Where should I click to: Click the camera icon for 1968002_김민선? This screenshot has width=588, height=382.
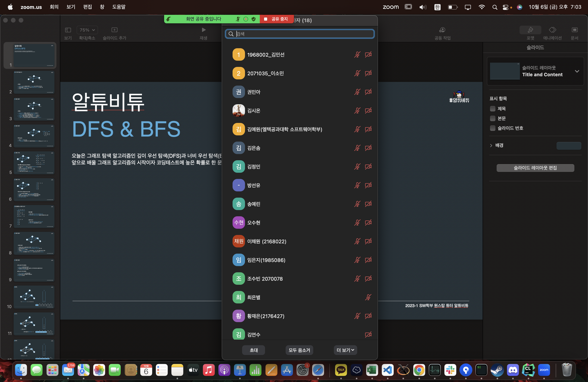click(368, 55)
